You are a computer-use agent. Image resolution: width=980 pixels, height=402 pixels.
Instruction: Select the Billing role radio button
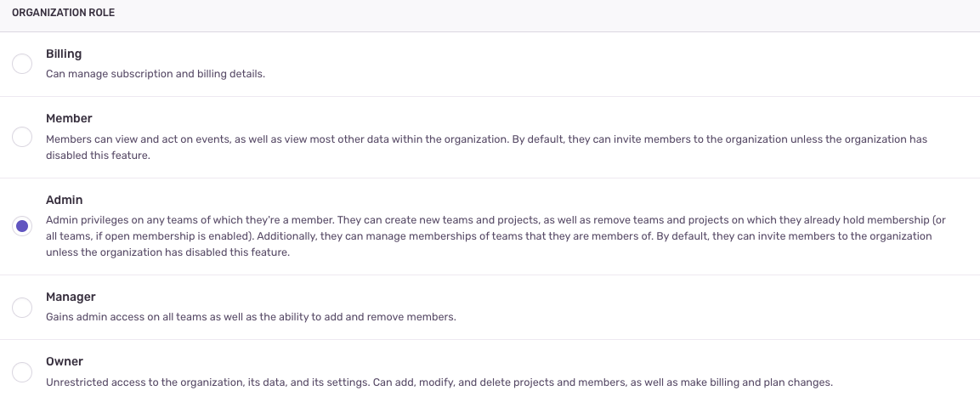coord(22,64)
